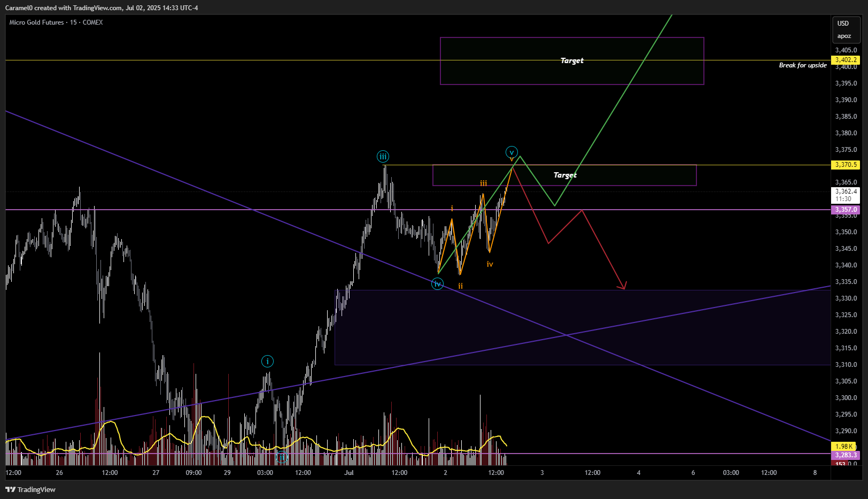Open the USD currency label
This screenshot has height=499, width=868.
pos(843,24)
